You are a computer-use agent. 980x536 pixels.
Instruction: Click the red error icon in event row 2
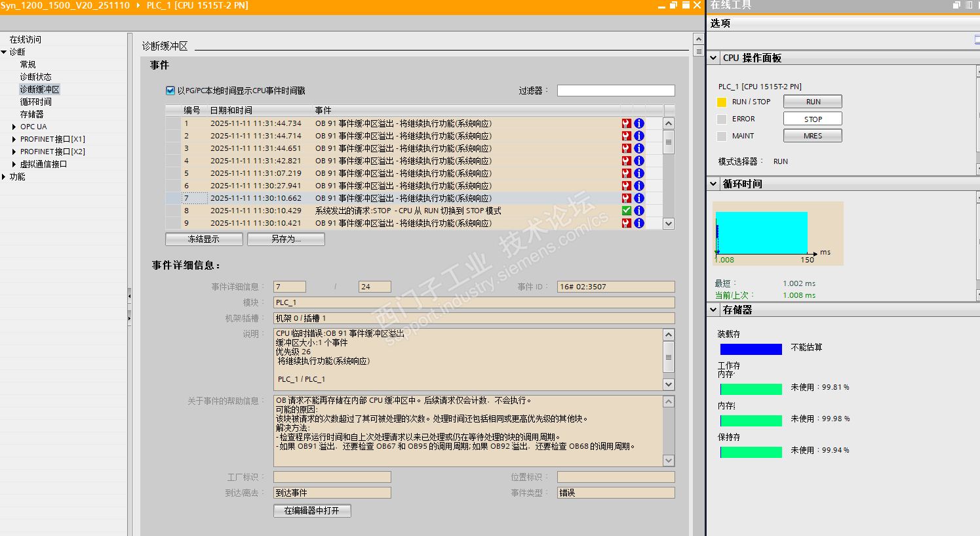tap(627, 136)
